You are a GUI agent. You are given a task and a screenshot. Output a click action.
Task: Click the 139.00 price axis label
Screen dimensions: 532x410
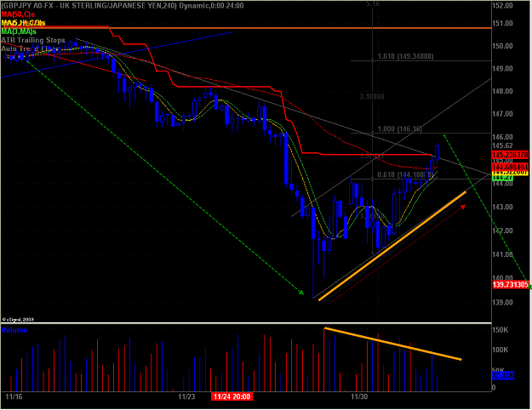(502, 302)
